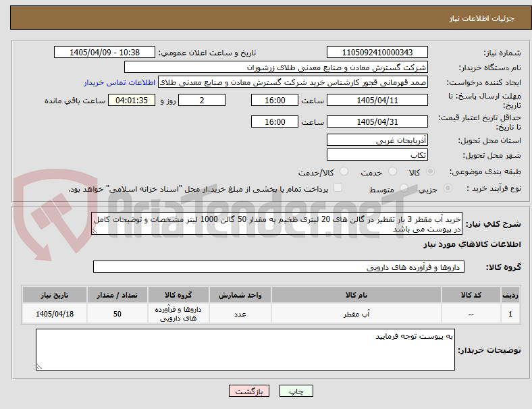The image size is (532, 409).
Task: Open اطلاعات تماس خریدار contact link
Action: pos(119,82)
